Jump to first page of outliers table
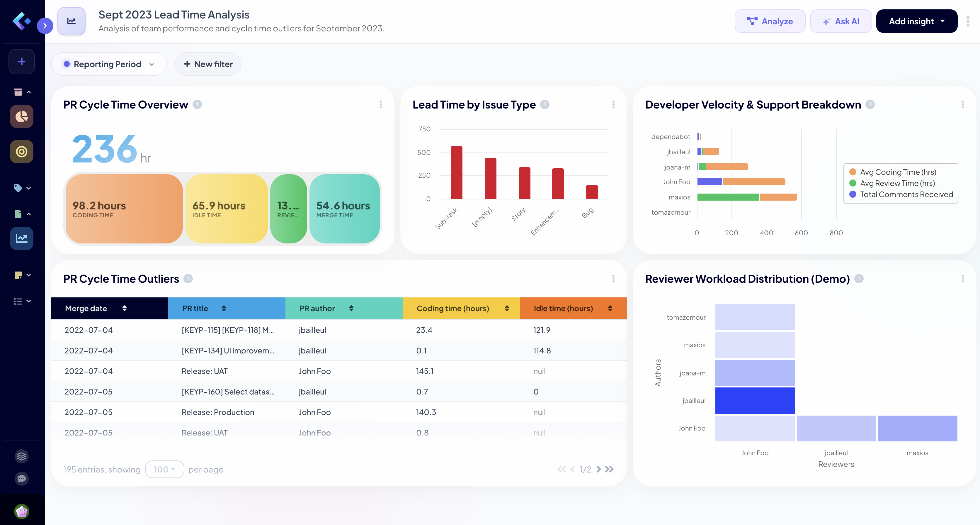980x525 pixels. 562,469
